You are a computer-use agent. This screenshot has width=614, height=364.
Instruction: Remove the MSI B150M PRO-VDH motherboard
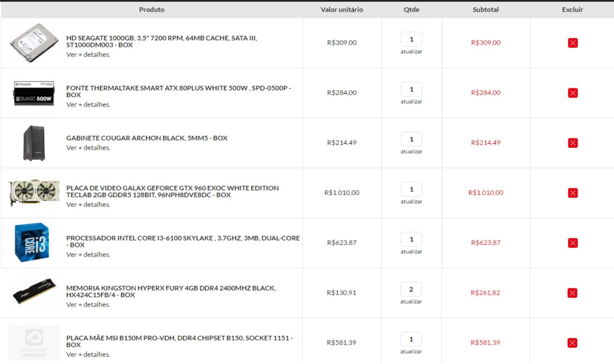pos(572,343)
